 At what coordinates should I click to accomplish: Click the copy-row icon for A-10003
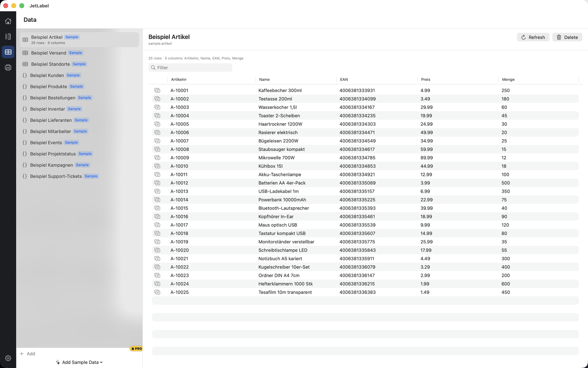tap(157, 107)
